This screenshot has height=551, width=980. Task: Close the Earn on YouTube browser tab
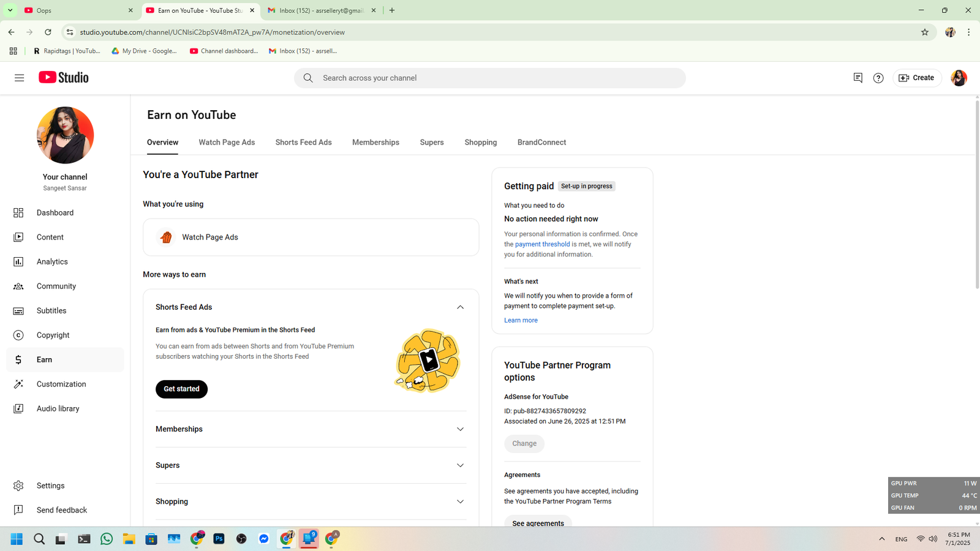(x=252, y=10)
